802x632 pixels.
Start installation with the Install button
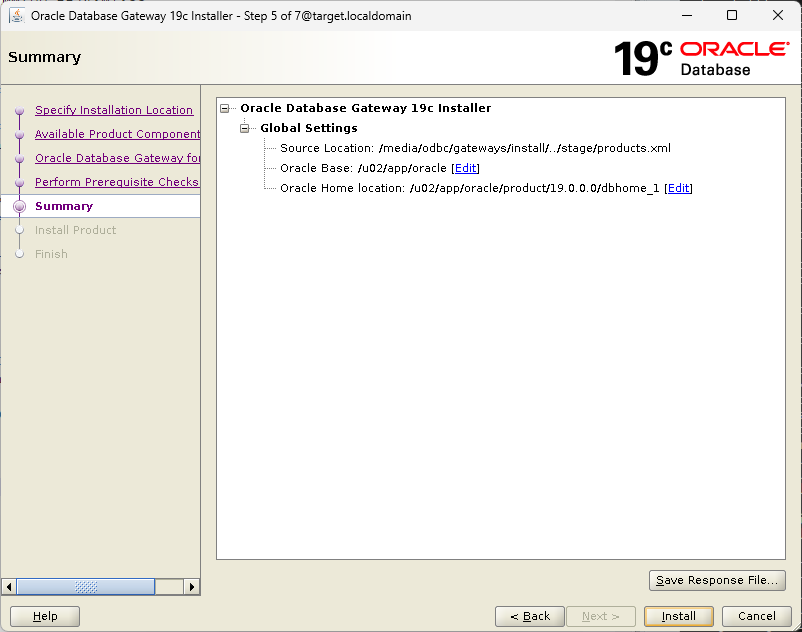(x=679, y=616)
